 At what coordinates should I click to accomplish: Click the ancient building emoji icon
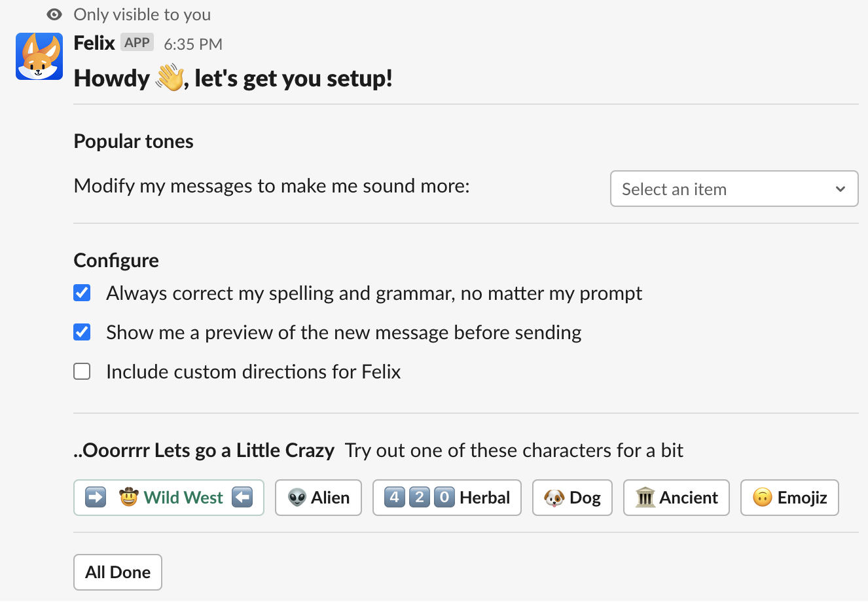pyautogui.click(x=645, y=498)
